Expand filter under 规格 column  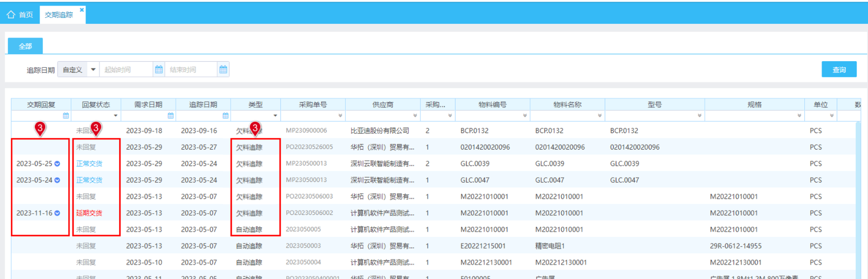click(799, 116)
